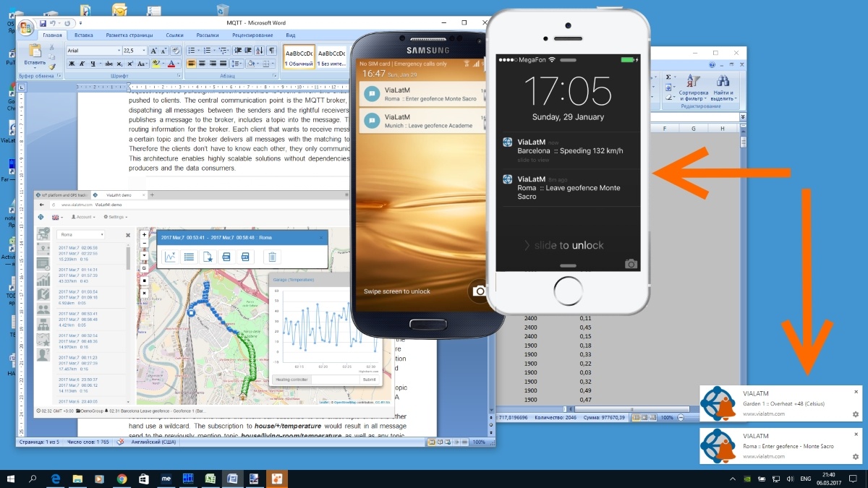Screen dimensions: 868x488
Task: Expand the Шрифт group dialog launcher
Action: [179, 75]
